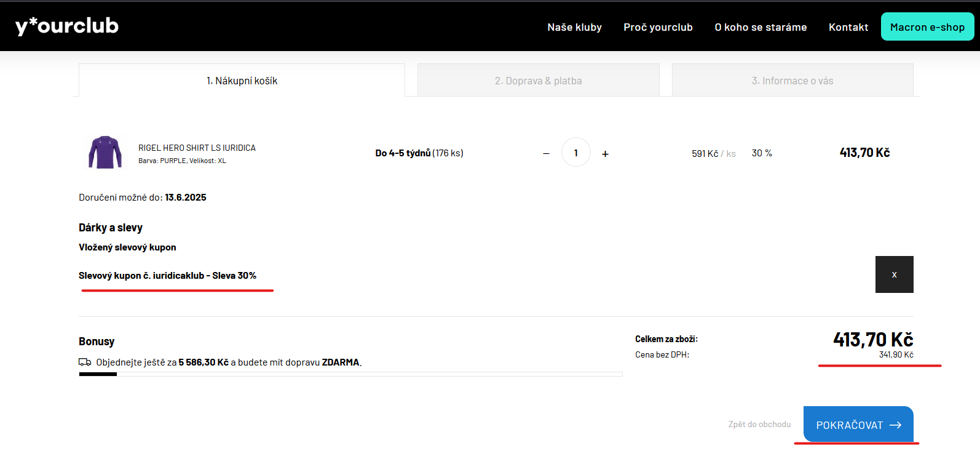Open Proč yourclub menu item

(x=658, y=27)
